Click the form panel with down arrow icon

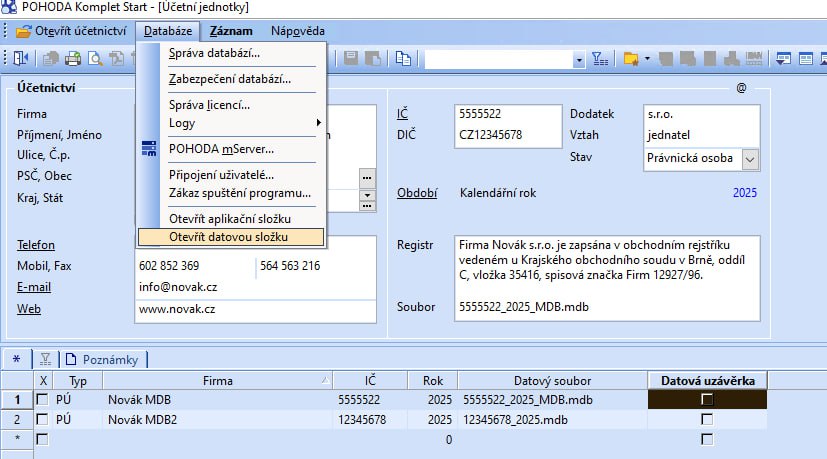783,59
